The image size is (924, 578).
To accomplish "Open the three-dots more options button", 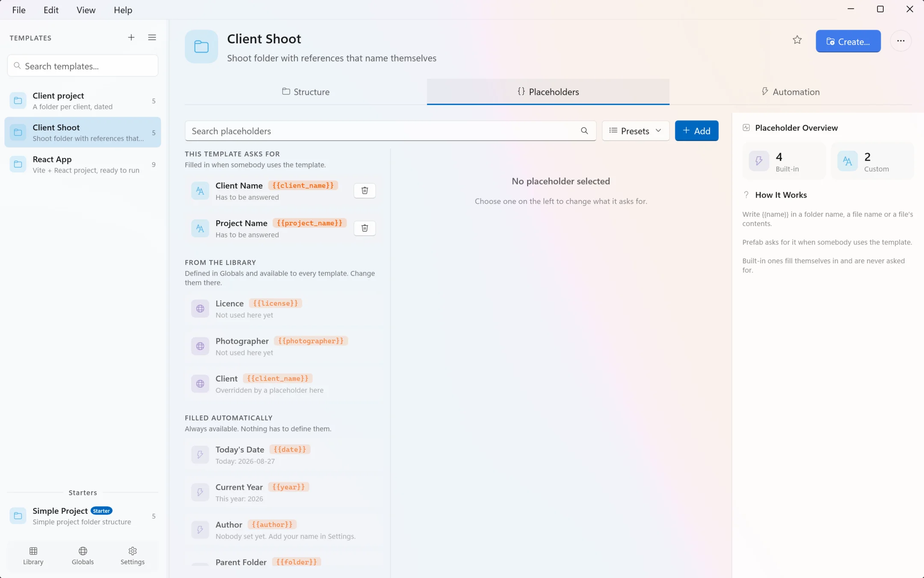I will [900, 41].
